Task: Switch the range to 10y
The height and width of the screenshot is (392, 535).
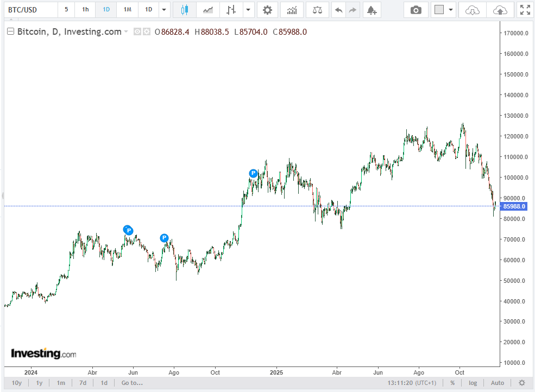Action: coord(16,383)
